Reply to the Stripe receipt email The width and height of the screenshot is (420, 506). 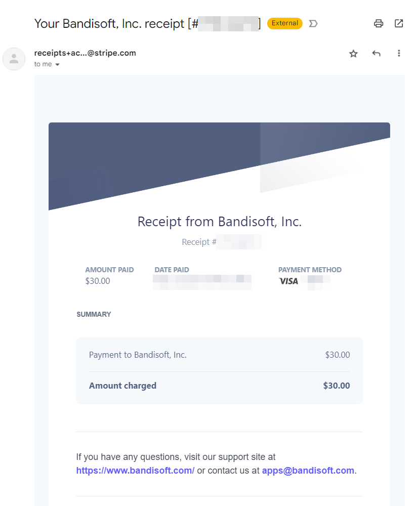376,54
